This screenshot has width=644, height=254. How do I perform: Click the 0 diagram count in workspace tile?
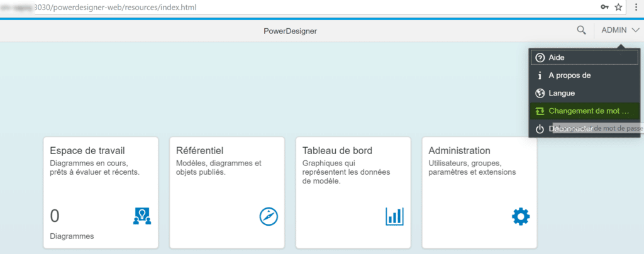pos(55,216)
